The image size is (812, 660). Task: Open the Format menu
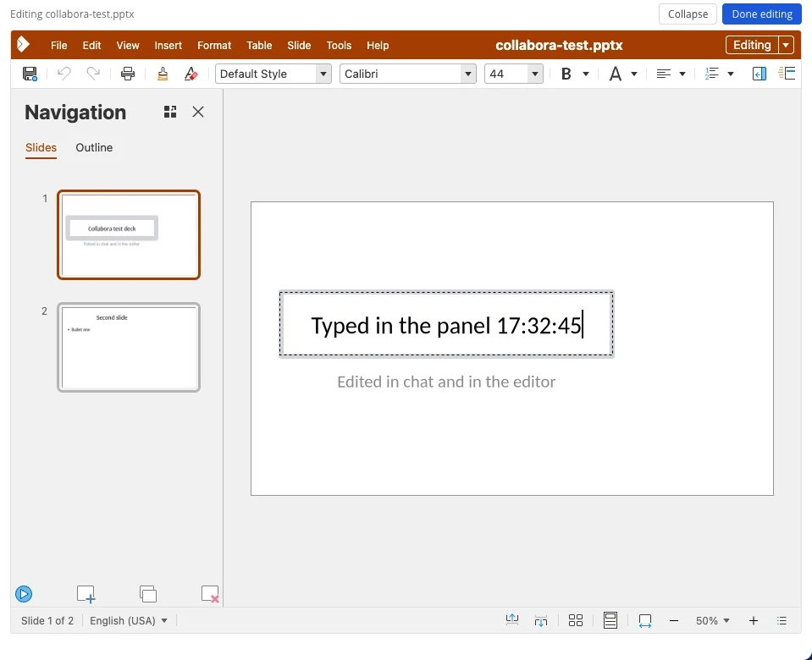214,46
